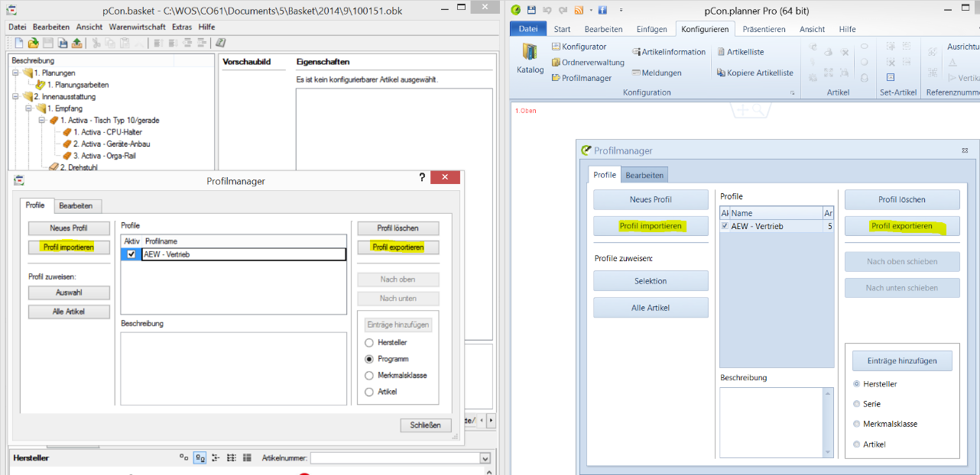
Task: Click new document icon in basket toolbar
Action: tap(18, 43)
